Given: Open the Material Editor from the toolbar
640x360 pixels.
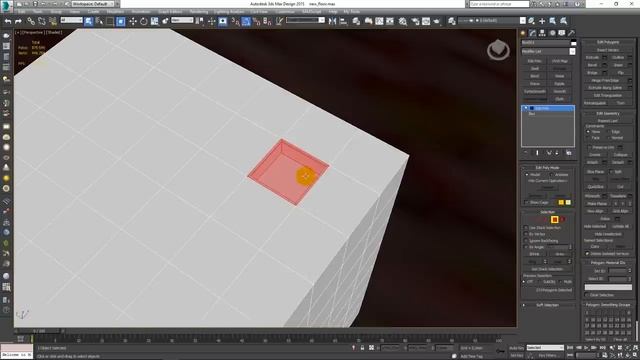Looking at the screenshot, I should click(403, 21).
